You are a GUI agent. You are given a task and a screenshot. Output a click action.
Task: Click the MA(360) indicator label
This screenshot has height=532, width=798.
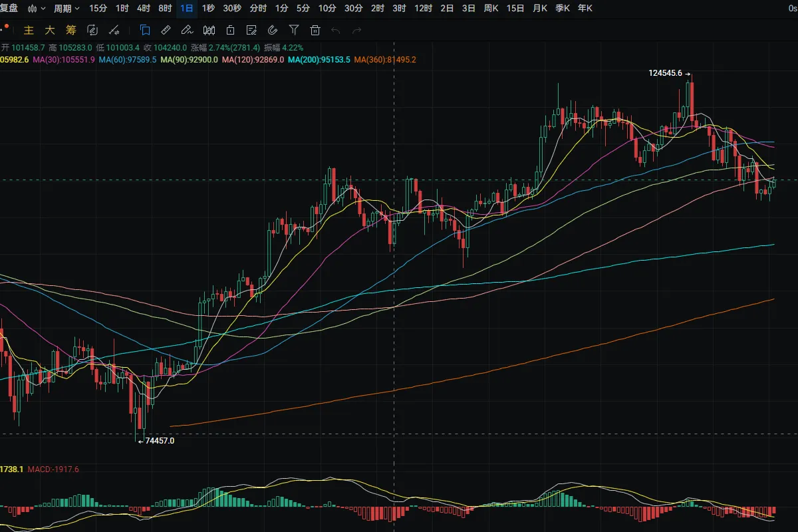[x=385, y=60]
